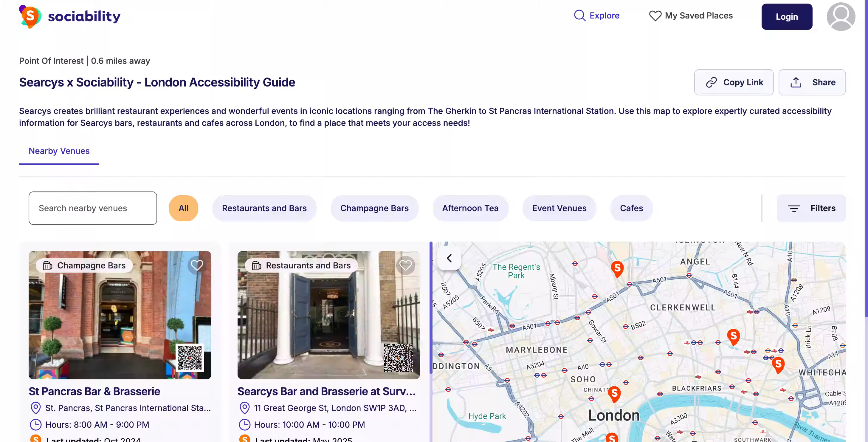The height and width of the screenshot is (442, 868).
Task: Filter by Cafes chip
Action: (631, 208)
